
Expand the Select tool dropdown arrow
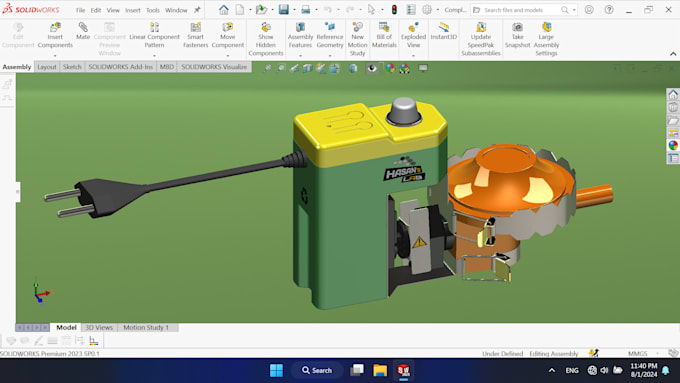[x=382, y=10]
